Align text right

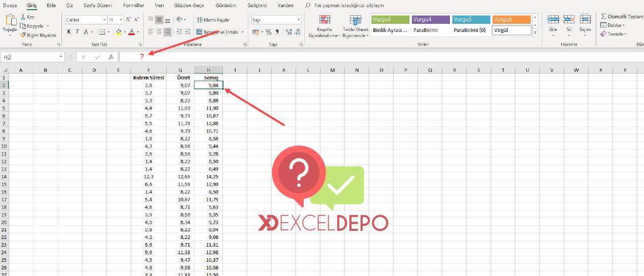(x=168, y=31)
